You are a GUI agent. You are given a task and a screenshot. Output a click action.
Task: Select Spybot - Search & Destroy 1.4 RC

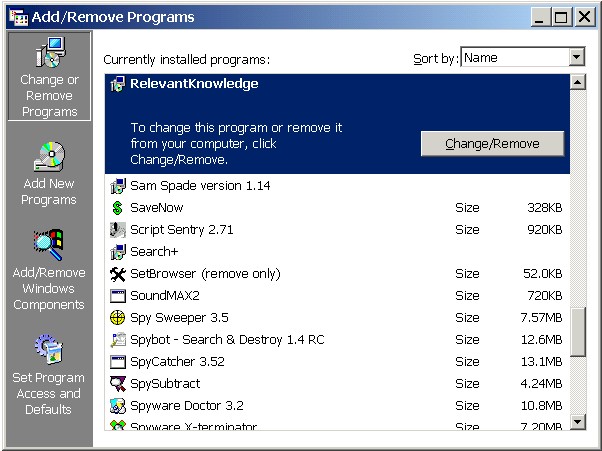coord(337,340)
